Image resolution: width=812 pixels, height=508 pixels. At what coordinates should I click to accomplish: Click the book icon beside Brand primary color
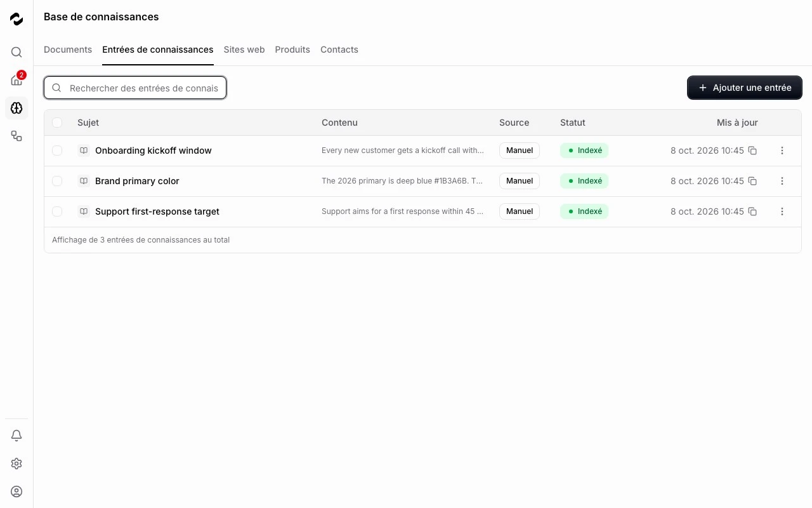pyautogui.click(x=84, y=181)
